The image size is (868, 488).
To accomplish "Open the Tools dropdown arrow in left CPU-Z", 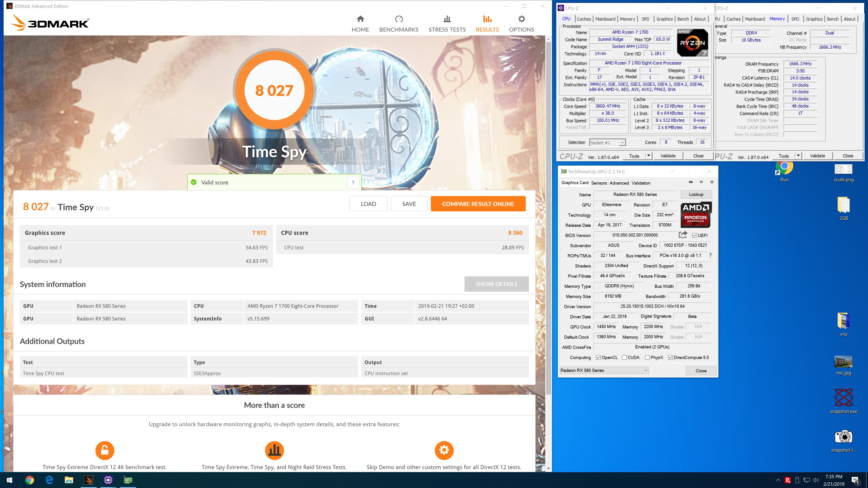I will click(648, 156).
